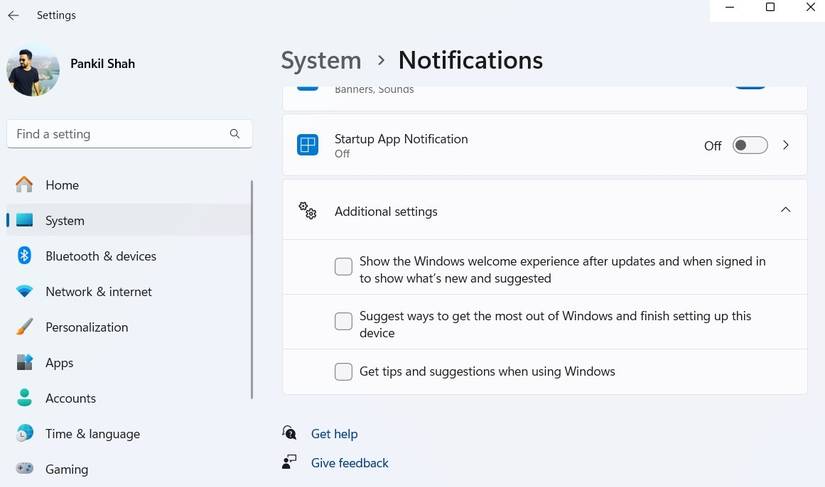Click the Bluetooth & devices icon
The width and height of the screenshot is (825, 487).
tap(25, 256)
